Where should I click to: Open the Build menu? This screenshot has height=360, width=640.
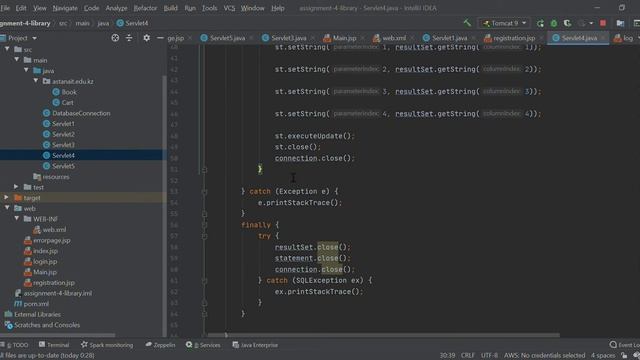point(170,8)
